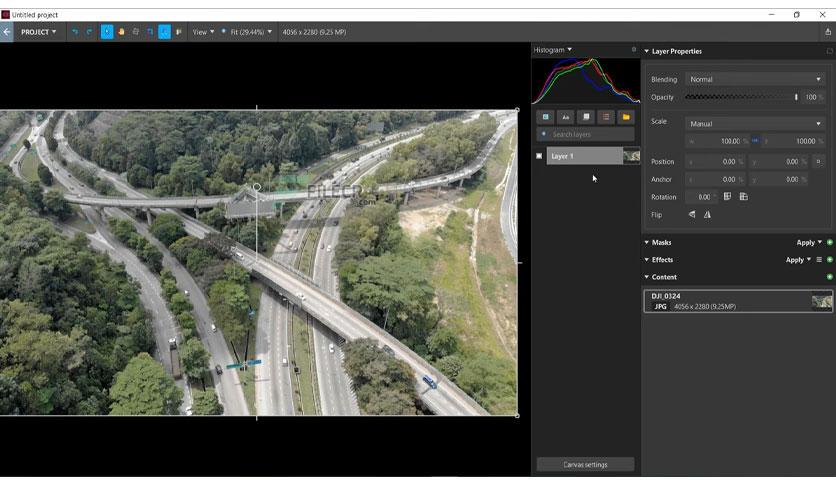The image size is (836, 484).
Task: Click the Opacity slider handle
Action: 796,97
